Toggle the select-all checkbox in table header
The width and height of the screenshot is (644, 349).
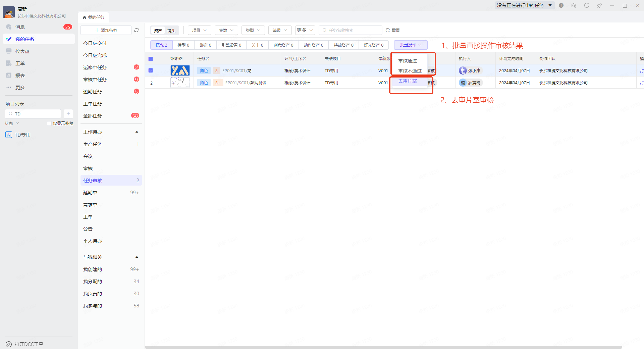[x=151, y=59]
